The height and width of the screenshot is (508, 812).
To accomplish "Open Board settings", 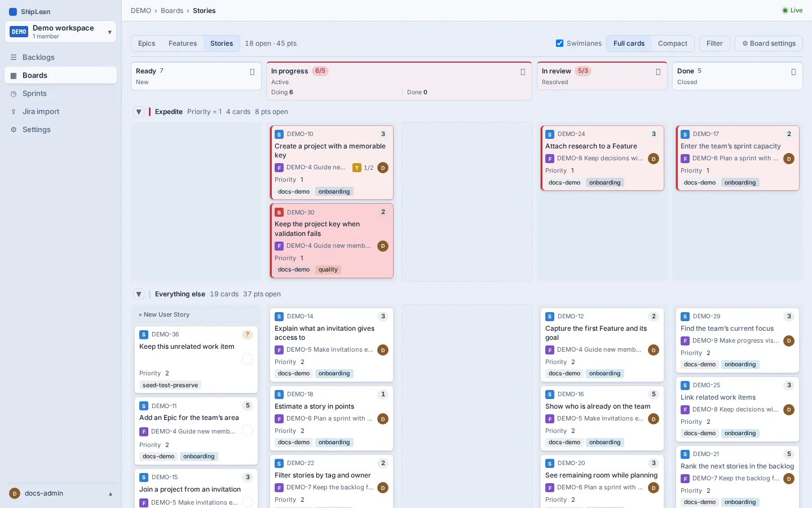I will pos(769,43).
